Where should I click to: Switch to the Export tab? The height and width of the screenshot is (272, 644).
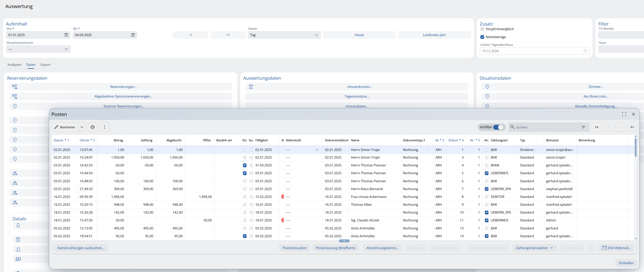click(46, 64)
